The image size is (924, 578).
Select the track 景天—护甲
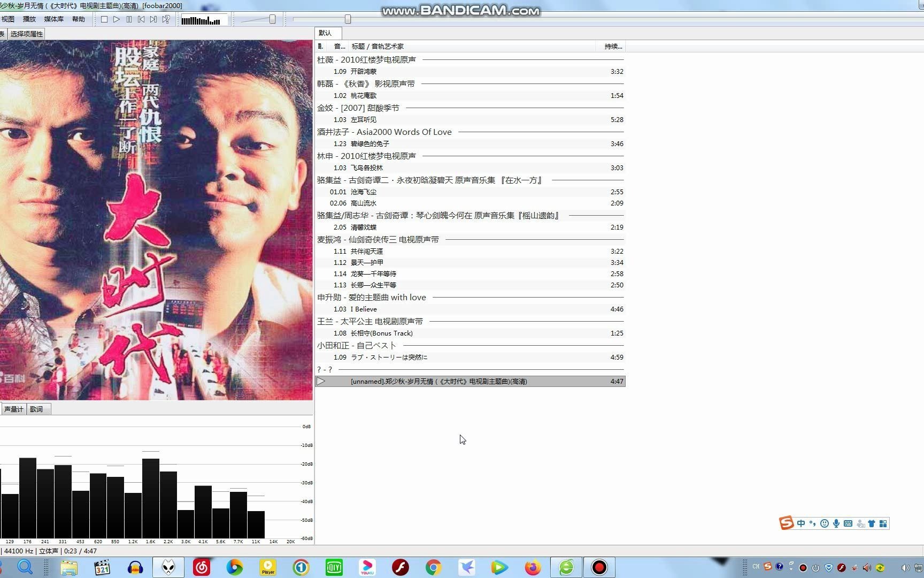470,263
